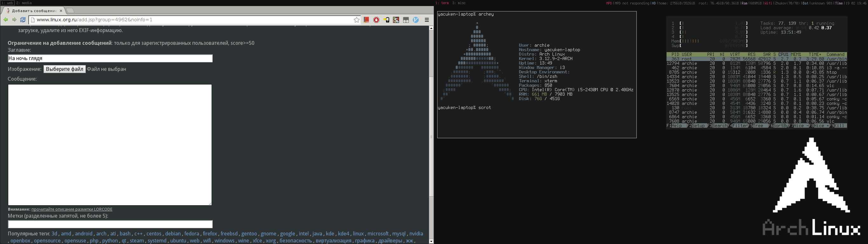Open the browser hamburger menu
Image resolution: width=868 pixels, height=244 pixels.
[427, 20]
